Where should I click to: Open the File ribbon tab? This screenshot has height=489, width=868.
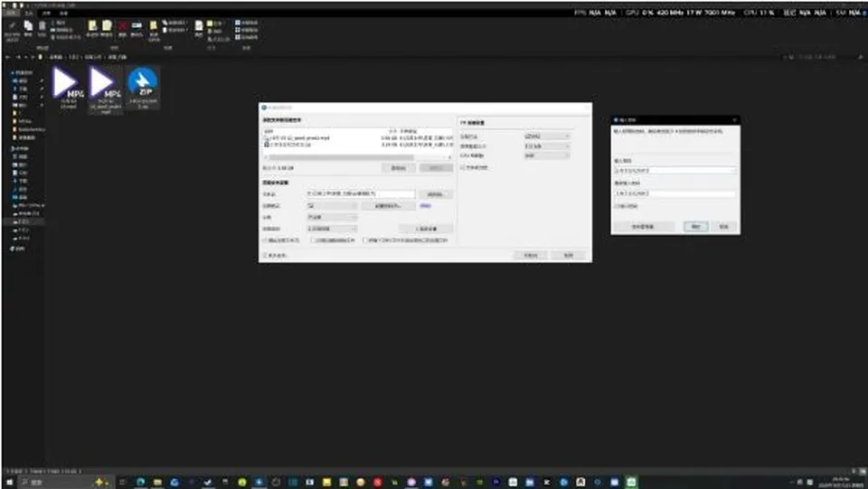tap(11, 14)
